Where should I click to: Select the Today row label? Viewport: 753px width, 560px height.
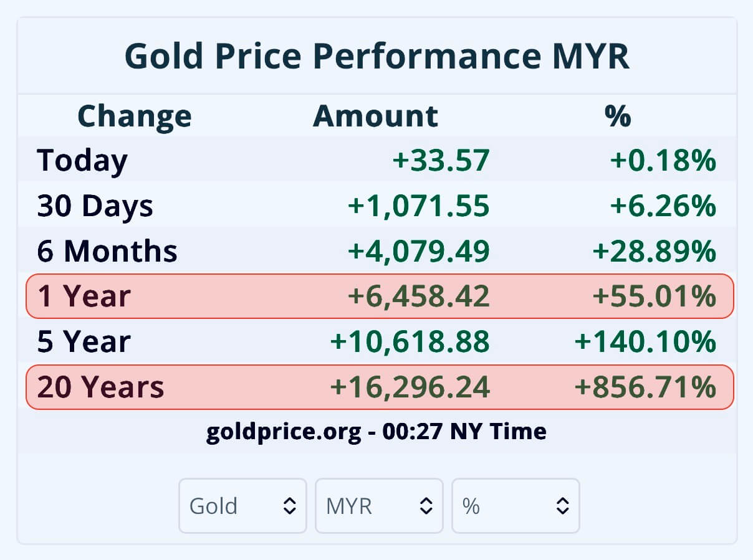(82, 160)
